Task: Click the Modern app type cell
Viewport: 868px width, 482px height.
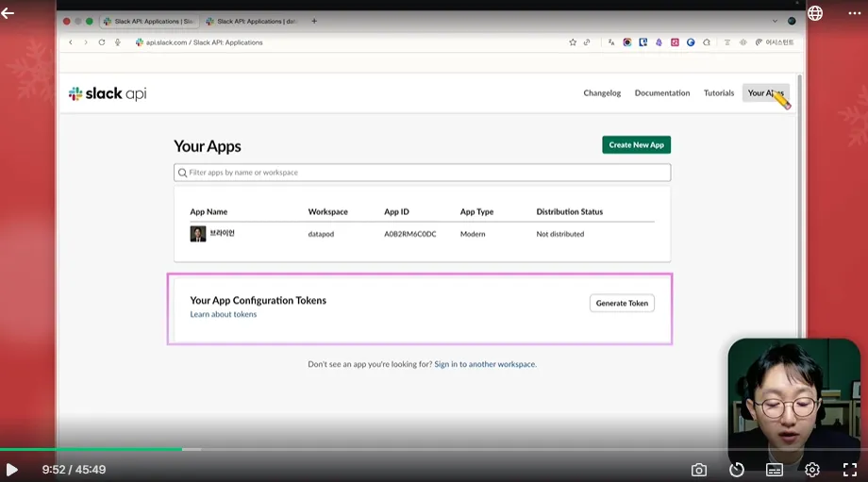Action: [473, 234]
